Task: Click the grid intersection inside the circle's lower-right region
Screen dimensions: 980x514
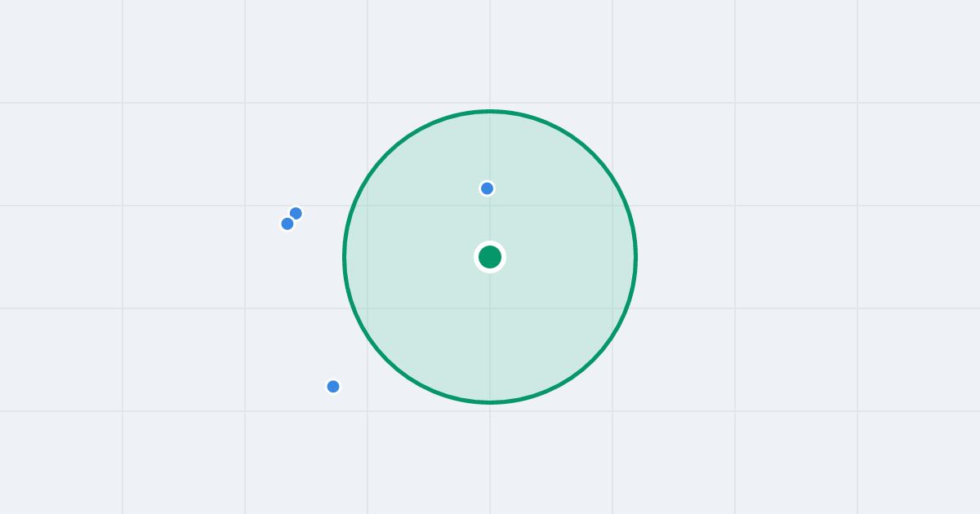Action: click(x=612, y=308)
